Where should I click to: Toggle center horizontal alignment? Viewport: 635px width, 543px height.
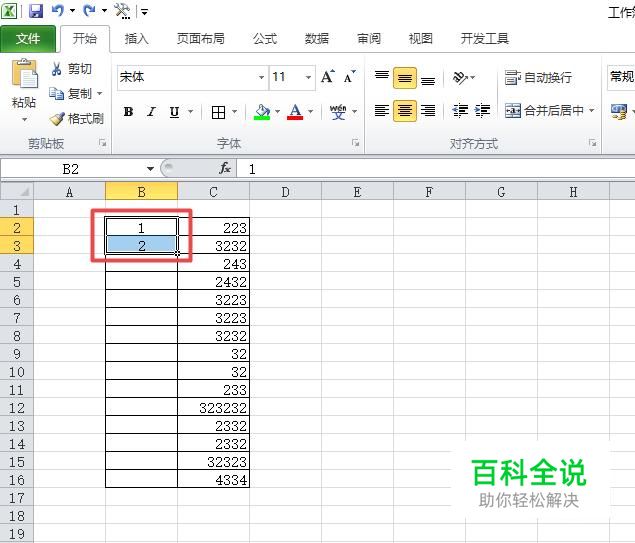pyautogui.click(x=405, y=111)
